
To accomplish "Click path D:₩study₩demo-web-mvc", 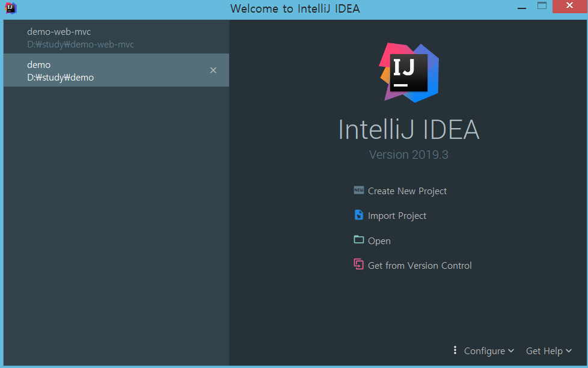I will (x=81, y=44).
